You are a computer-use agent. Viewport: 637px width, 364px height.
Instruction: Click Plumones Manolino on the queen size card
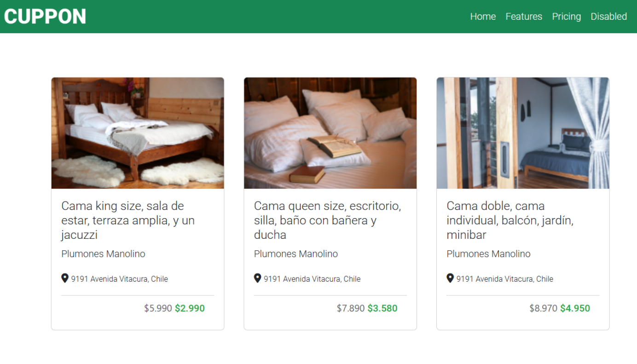(x=296, y=254)
